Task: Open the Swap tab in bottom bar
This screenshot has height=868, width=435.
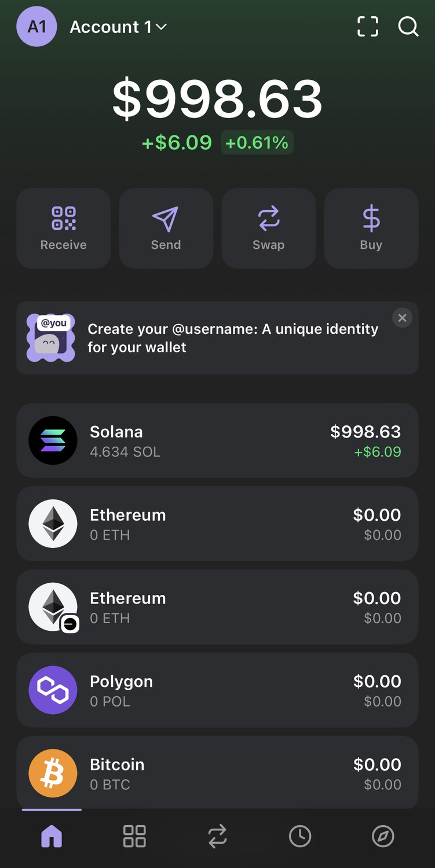Action: coord(217,836)
